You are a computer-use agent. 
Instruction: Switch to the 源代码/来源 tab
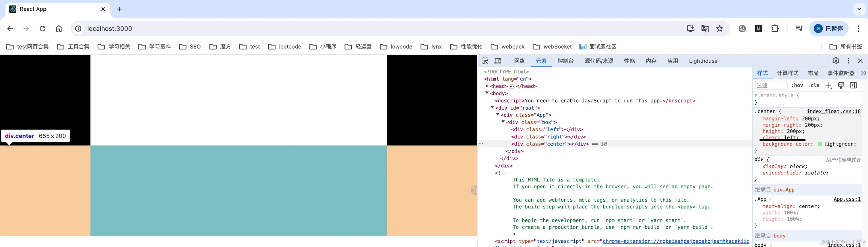(599, 61)
